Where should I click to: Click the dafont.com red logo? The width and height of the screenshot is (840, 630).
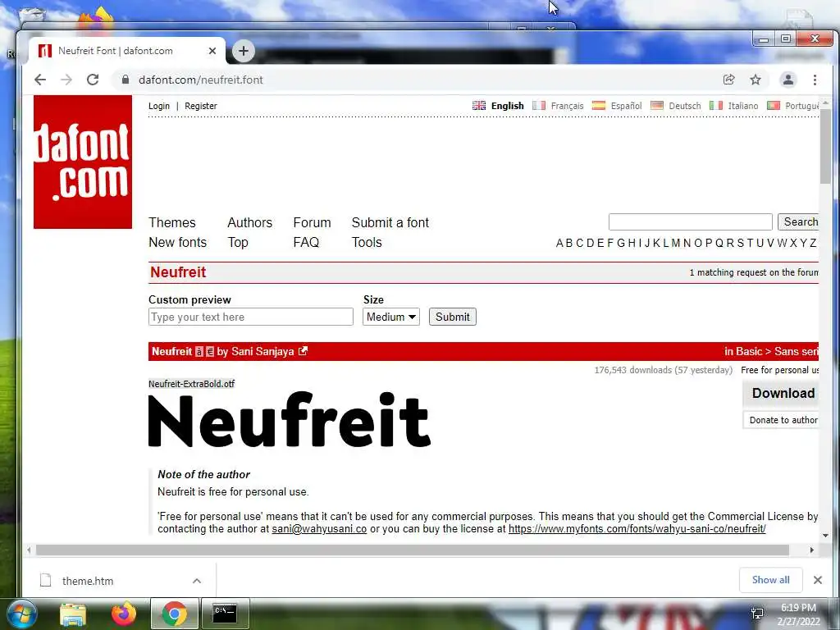[x=83, y=162]
